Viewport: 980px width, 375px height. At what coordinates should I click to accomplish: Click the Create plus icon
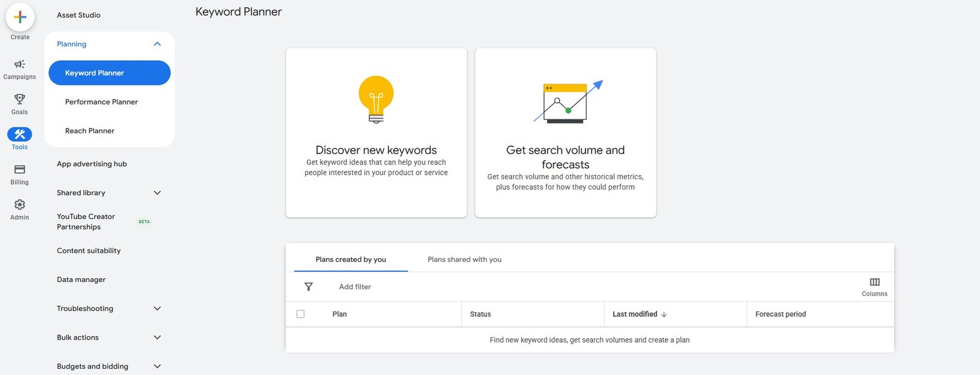pos(20,17)
